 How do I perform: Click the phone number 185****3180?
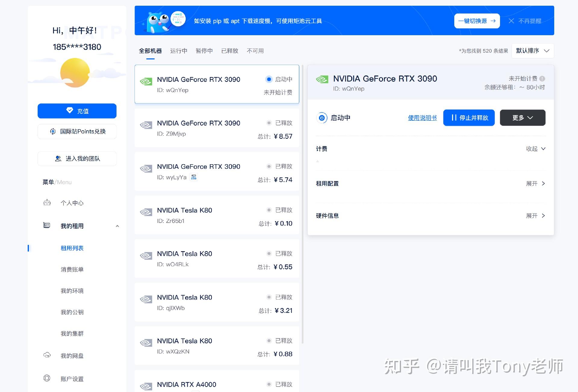click(x=77, y=47)
